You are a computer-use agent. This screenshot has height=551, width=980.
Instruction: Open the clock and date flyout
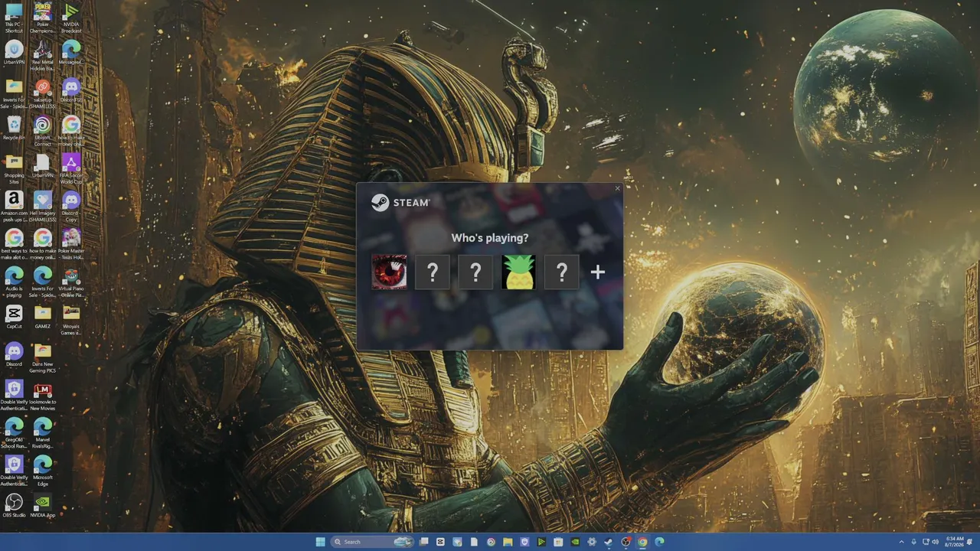955,542
